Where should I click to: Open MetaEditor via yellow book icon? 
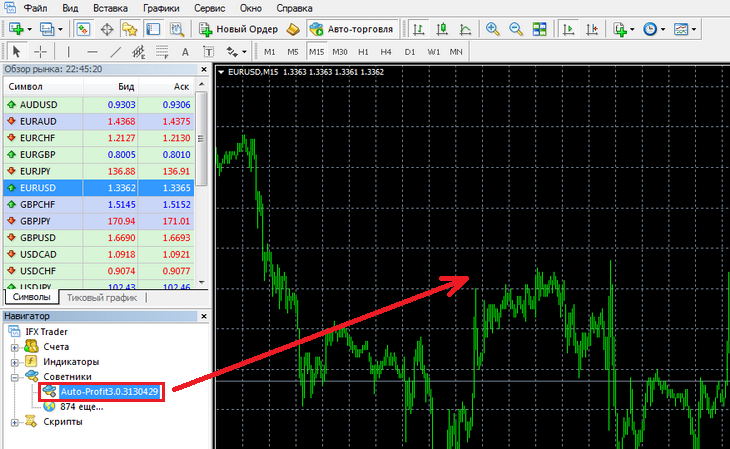pyautogui.click(x=293, y=29)
